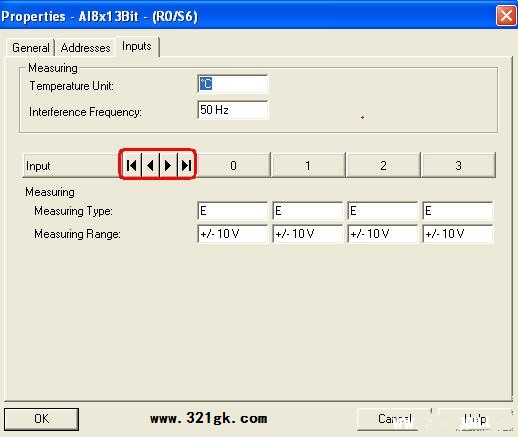518x437 pixels.
Task: Jump to last input channel arrow
Action: [186, 165]
